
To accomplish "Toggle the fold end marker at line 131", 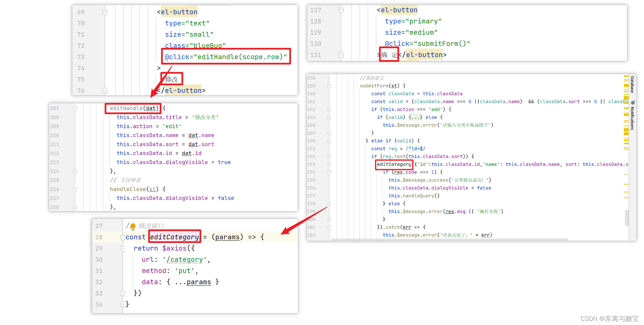I will click(341, 55).
